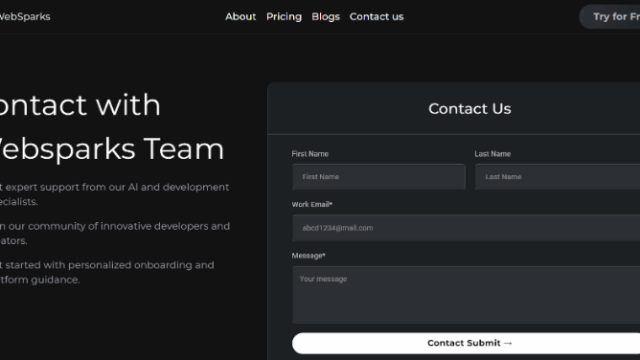Image resolution: width=640 pixels, height=360 pixels.
Task: Click the personalized onboarding paragraph
Action: tap(107, 272)
